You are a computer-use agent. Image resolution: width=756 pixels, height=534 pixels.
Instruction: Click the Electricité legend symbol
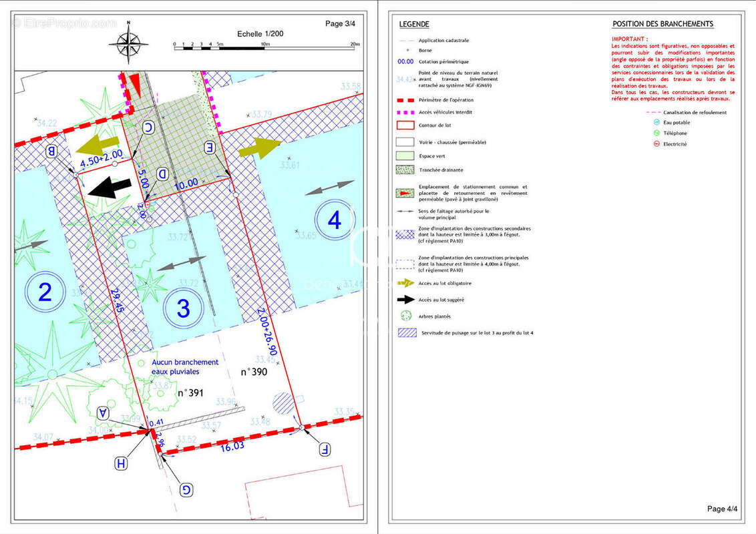point(656,144)
